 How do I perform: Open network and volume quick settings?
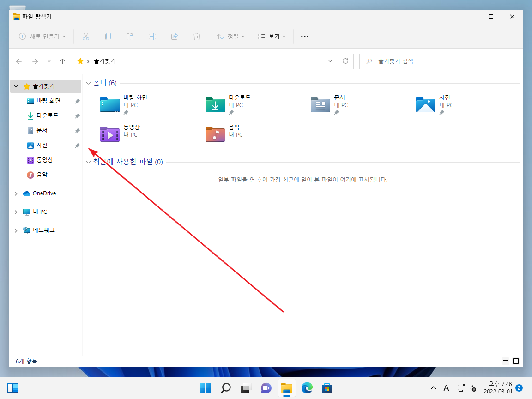pos(467,388)
